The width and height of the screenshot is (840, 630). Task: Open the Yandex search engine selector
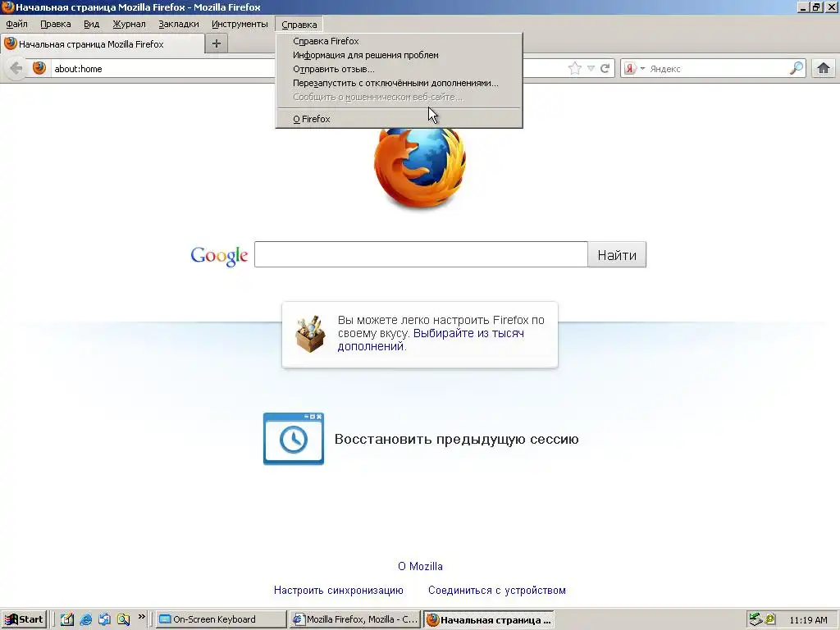point(634,69)
